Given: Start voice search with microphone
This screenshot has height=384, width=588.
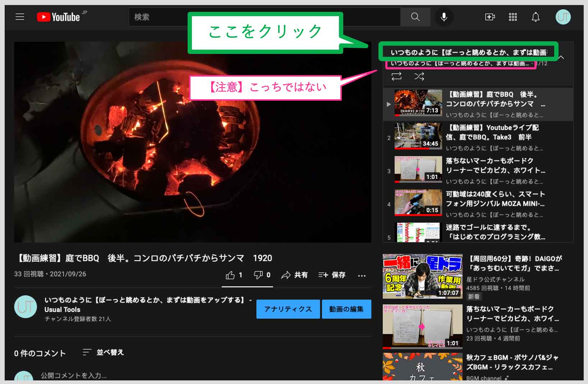Looking at the screenshot, I should point(444,17).
